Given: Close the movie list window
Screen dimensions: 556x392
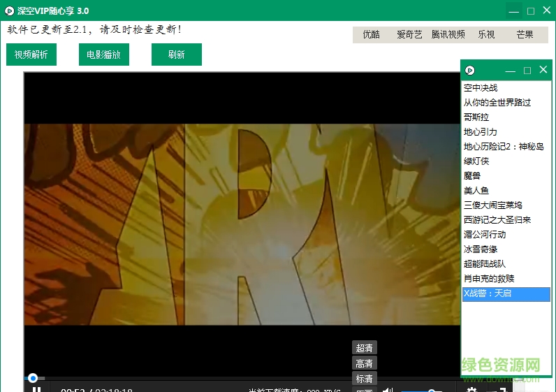Looking at the screenshot, I should (x=543, y=70).
